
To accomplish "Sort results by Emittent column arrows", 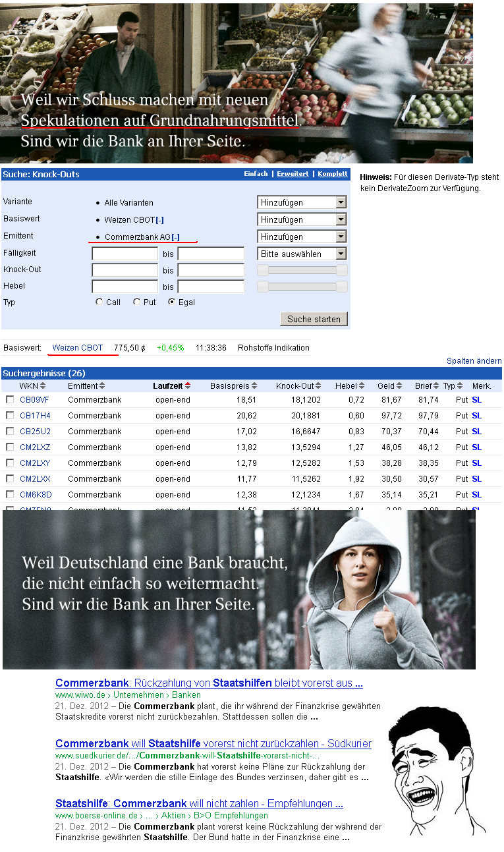I will pos(102,385).
